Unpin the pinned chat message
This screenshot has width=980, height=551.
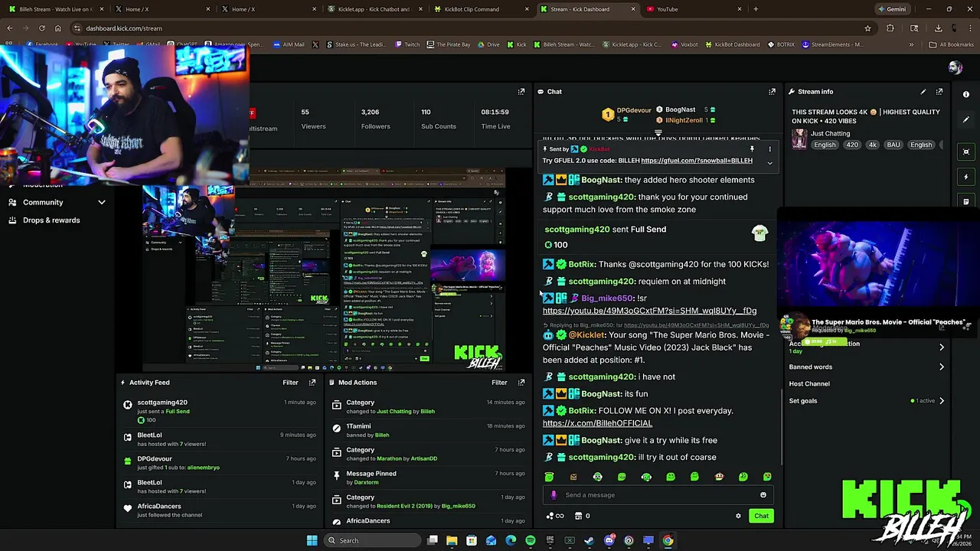[x=752, y=149]
